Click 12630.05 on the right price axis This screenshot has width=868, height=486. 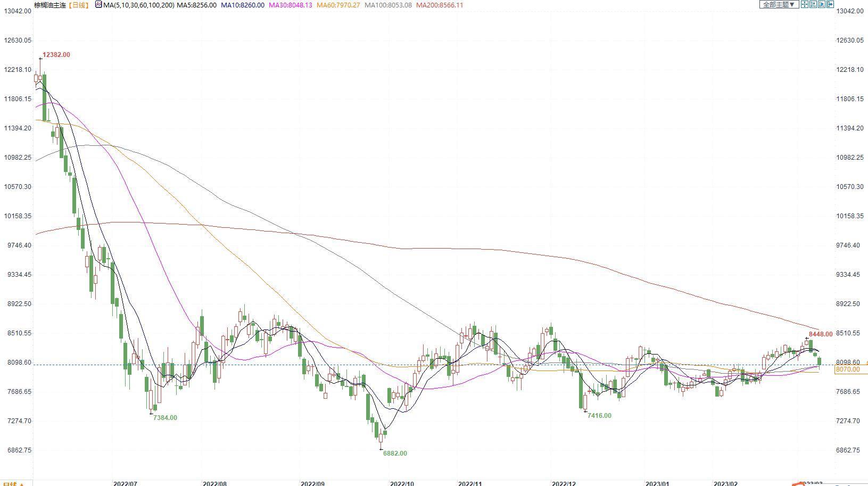coord(850,40)
